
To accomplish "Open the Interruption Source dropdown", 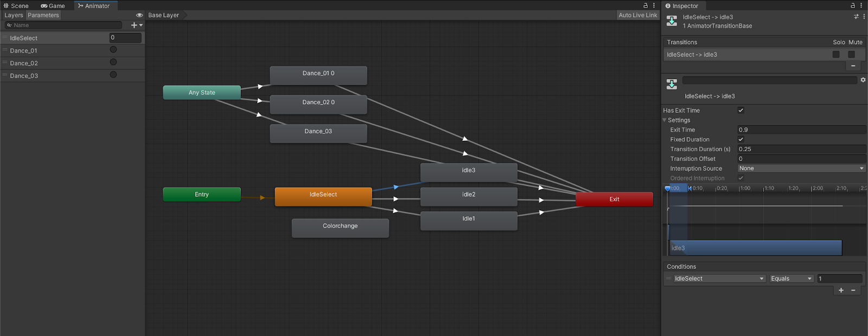I will tap(801, 169).
